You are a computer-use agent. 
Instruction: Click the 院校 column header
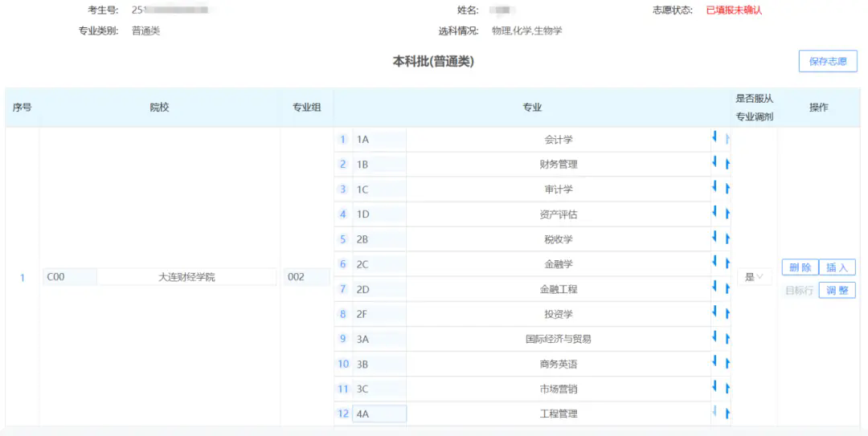coord(159,108)
